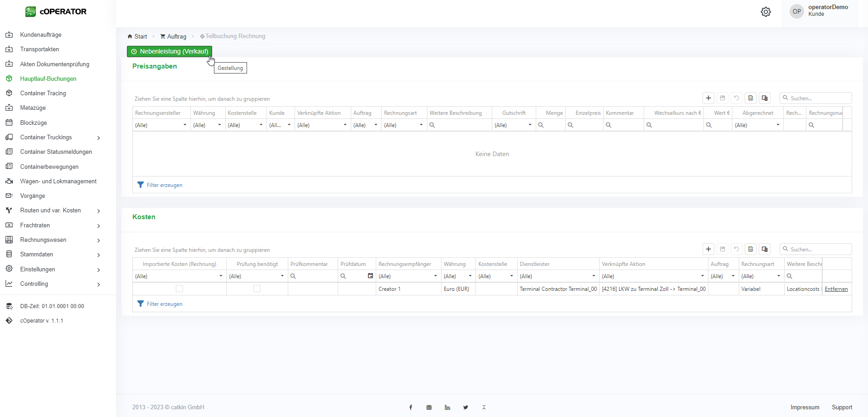Click the LinkedIn icon in footer

(x=447, y=407)
